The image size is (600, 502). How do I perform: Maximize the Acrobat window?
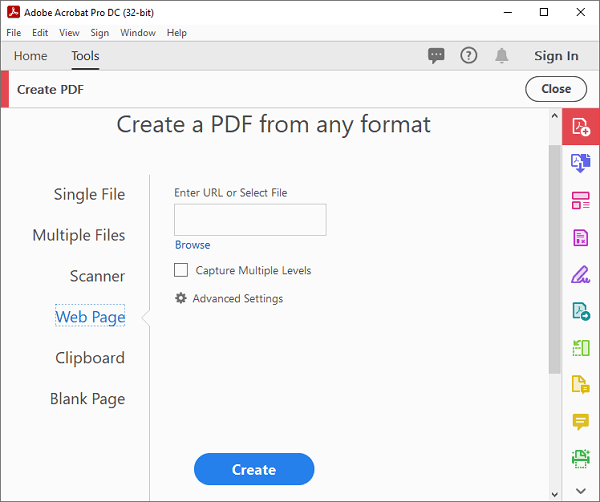click(x=544, y=12)
